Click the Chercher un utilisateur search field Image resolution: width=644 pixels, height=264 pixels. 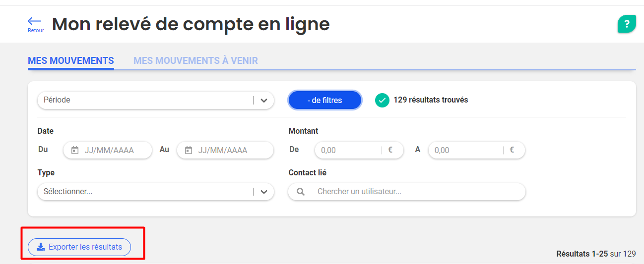[x=407, y=191]
